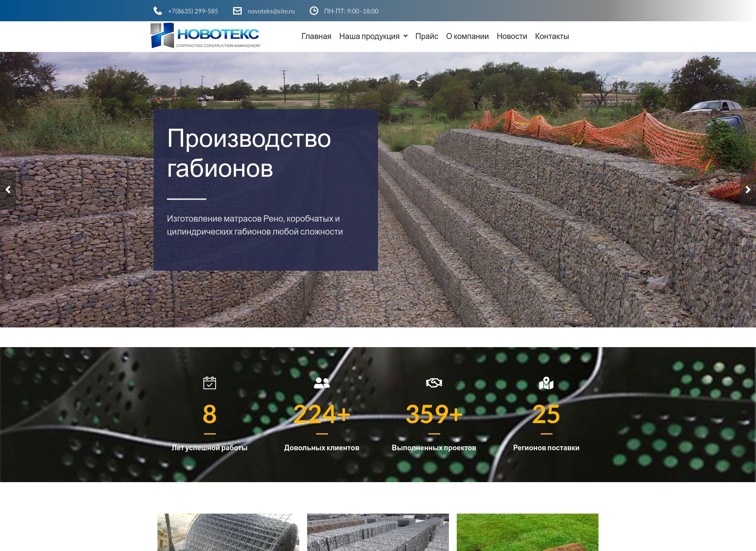
Task: Expand the Наша продукция dropdown chevron
Action: point(406,36)
